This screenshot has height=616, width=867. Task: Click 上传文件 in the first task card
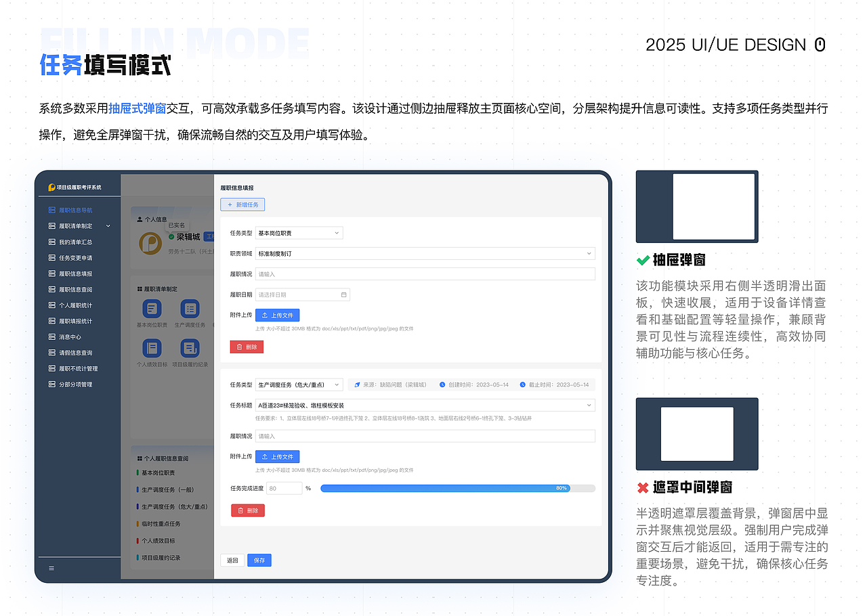coord(277,315)
